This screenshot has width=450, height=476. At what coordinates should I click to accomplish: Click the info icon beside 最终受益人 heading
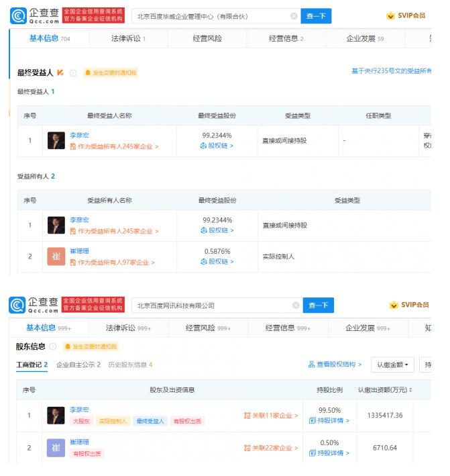(73, 73)
